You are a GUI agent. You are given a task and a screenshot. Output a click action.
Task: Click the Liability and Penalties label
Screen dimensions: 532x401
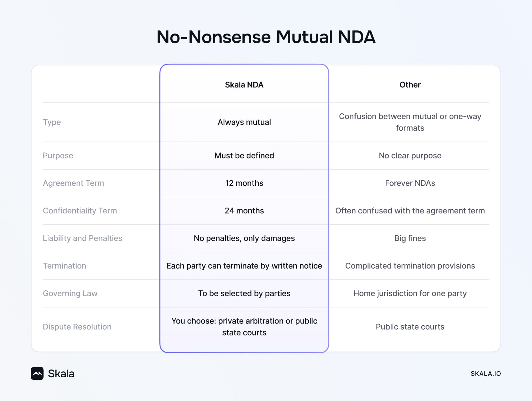tap(83, 238)
